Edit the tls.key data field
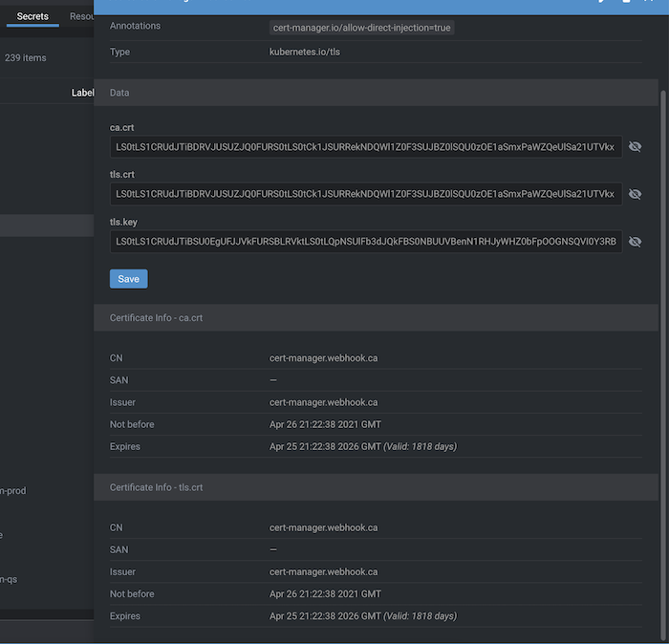The image size is (669, 644). coord(366,242)
